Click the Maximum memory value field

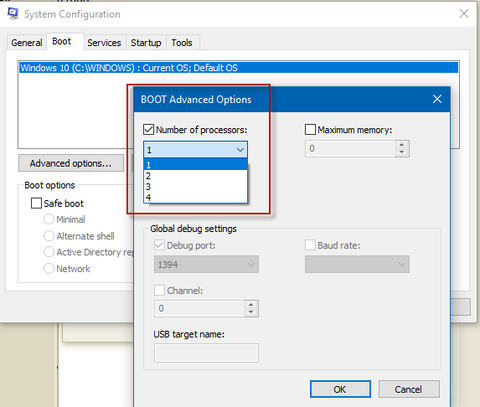point(350,149)
